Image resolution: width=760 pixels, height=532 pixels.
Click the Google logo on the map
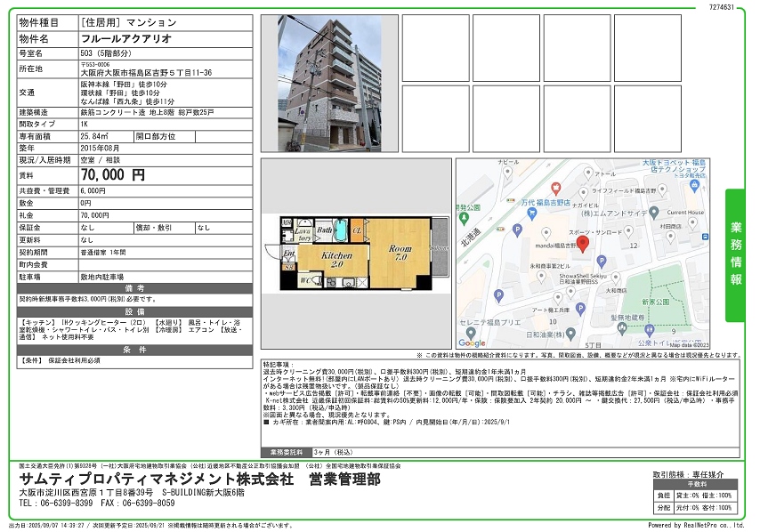point(472,342)
